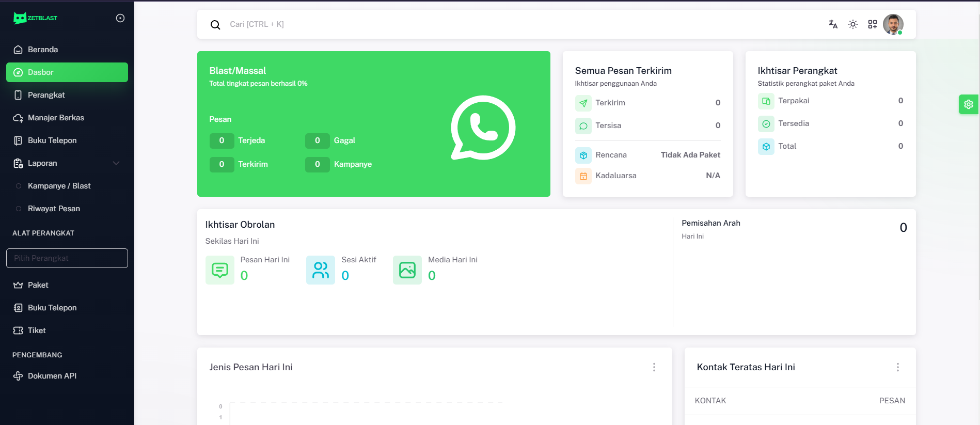The image size is (980, 425).
Task: Click the search input field
Action: click(x=465, y=24)
